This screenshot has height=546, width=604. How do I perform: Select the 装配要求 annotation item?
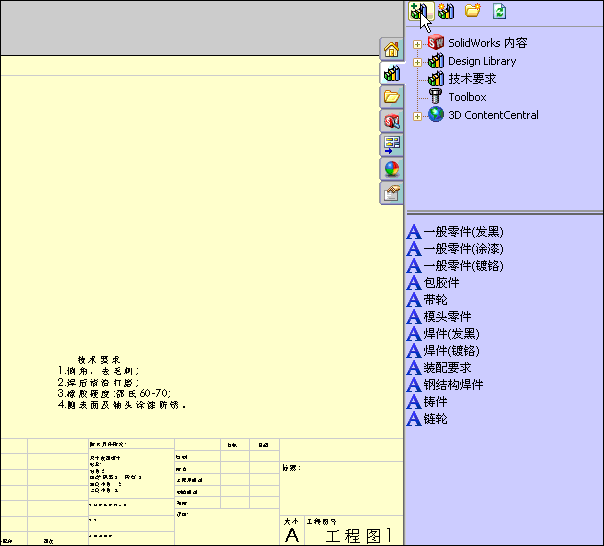pyautogui.click(x=439, y=368)
